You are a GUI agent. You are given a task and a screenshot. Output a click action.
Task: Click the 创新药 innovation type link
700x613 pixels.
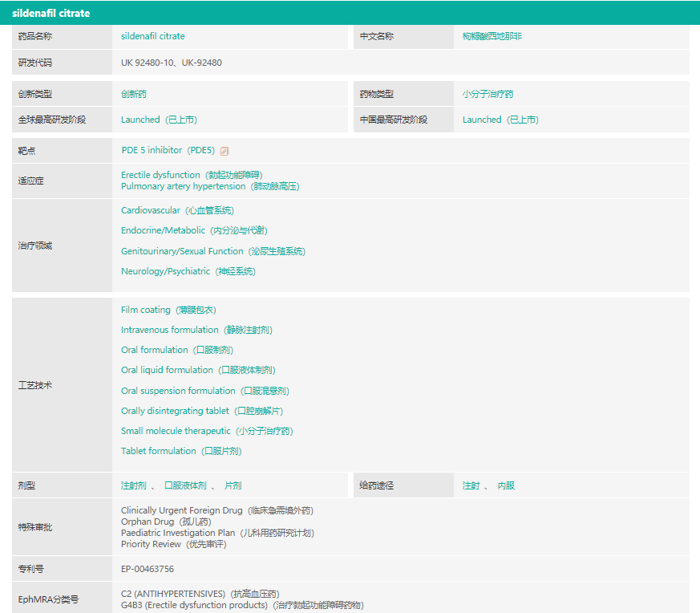(133, 94)
